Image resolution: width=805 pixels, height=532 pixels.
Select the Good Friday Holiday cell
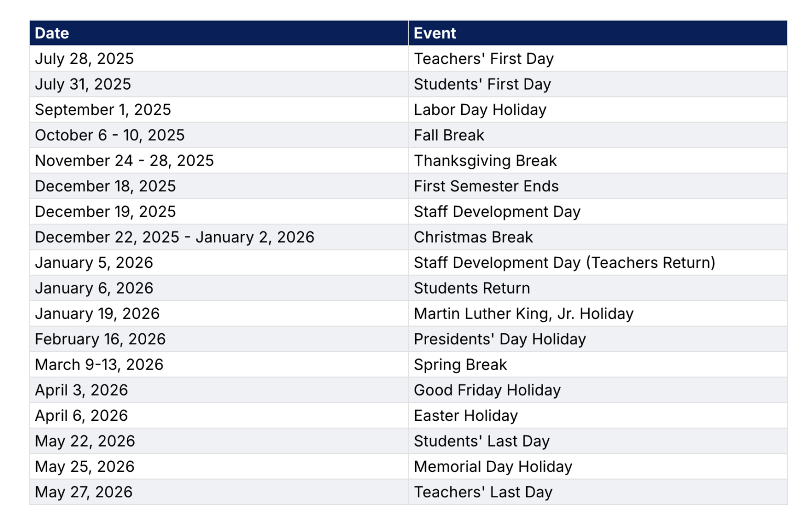click(598, 390)
